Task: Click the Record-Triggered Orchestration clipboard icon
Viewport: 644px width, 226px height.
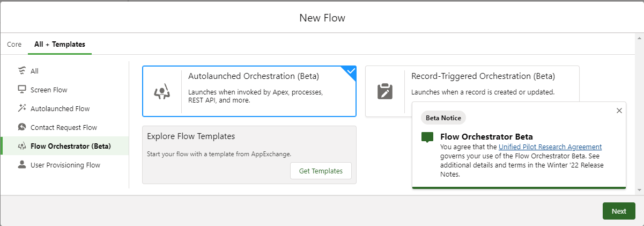Action: pos(384,91)
